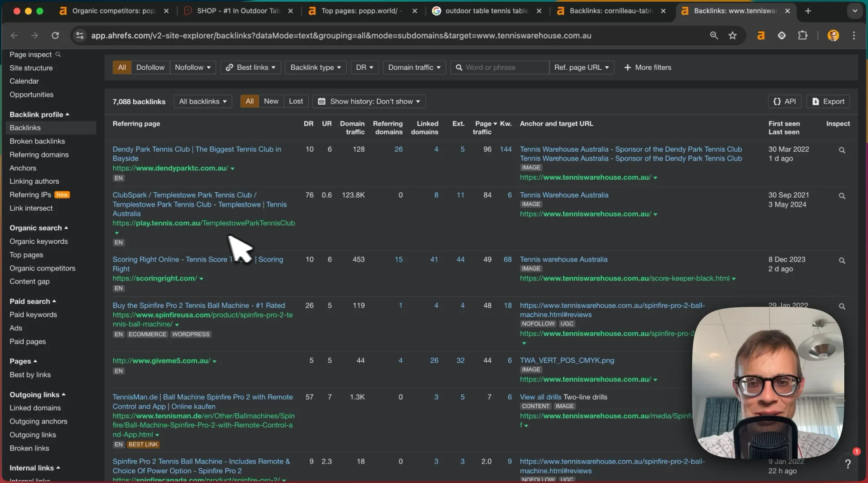Image resolution: width=868 pixels, height=483 pixels.
Task: Click the Export button
Action: click(x=828, y=101)
